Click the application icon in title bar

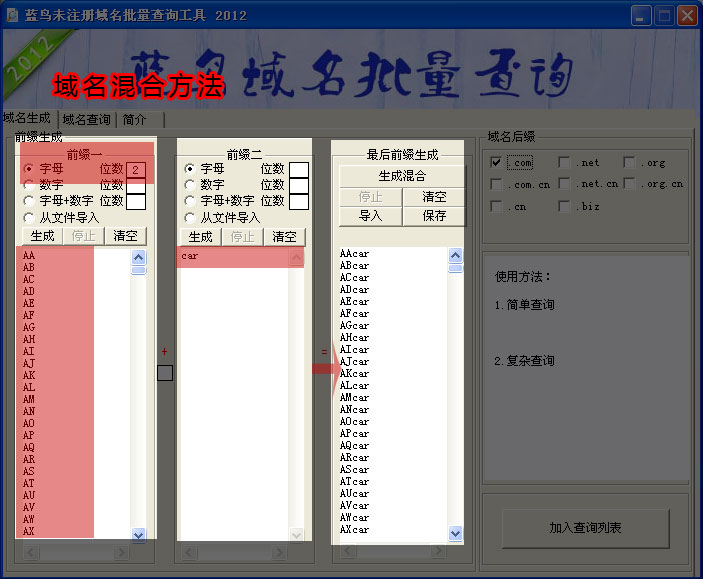(12, 15)
